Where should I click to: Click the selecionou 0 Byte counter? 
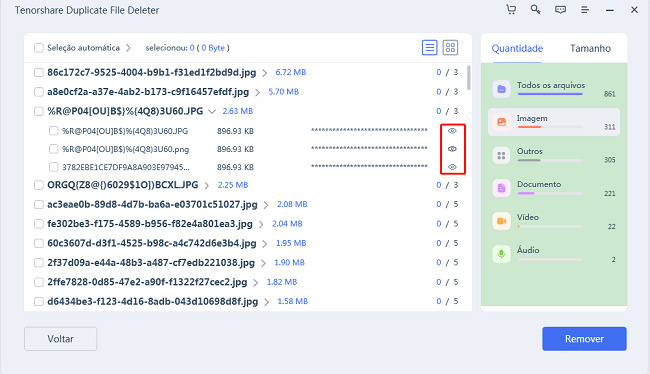pos(187,48)
